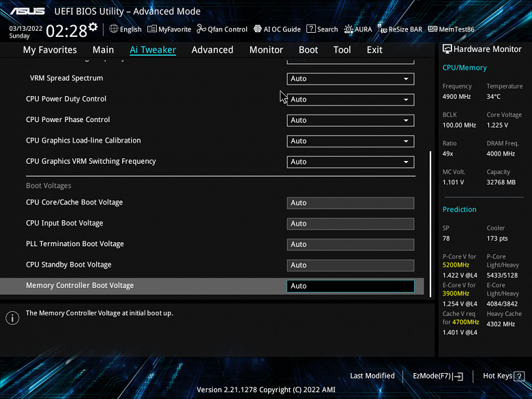532x399 pixels.
Task: Select CPU Core/Cache Boot Voltage label
Action: click(74, 202)
